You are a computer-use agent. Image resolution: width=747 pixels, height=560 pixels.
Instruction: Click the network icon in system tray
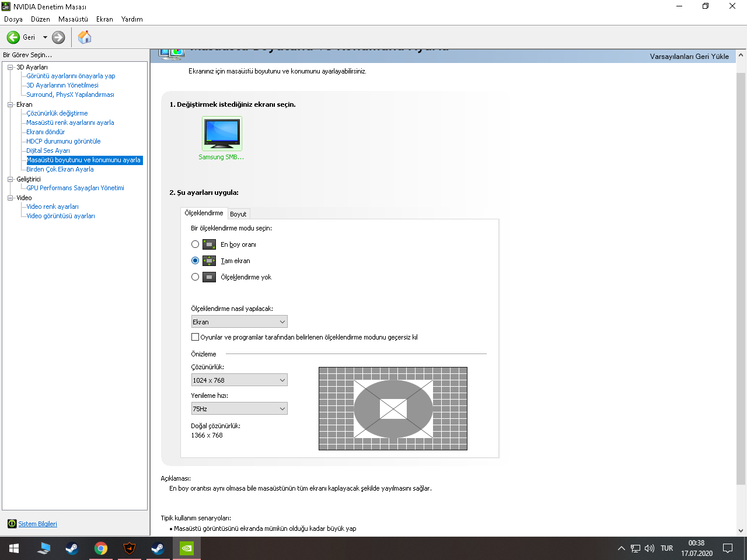[x=636, y=548]
